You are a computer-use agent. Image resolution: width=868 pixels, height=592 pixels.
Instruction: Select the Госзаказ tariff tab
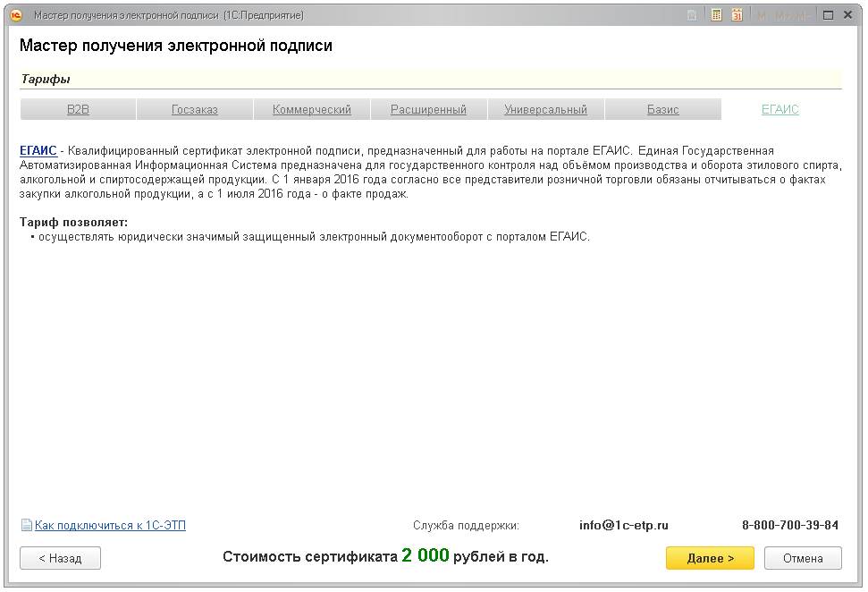click(195, 110)
